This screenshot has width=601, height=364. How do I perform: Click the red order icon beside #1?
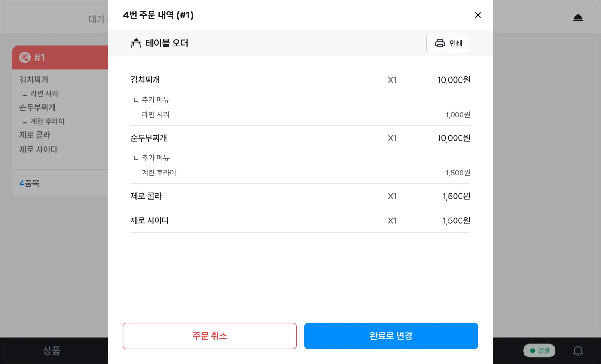tap(24, 57)
